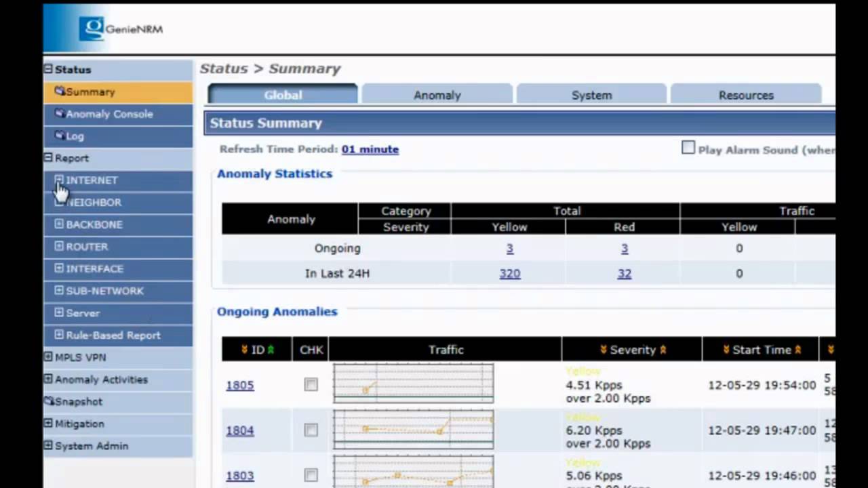This screenshot has height=488, width=868.
Task: Expand the BACKBONE report node
Action: (59, 224)
